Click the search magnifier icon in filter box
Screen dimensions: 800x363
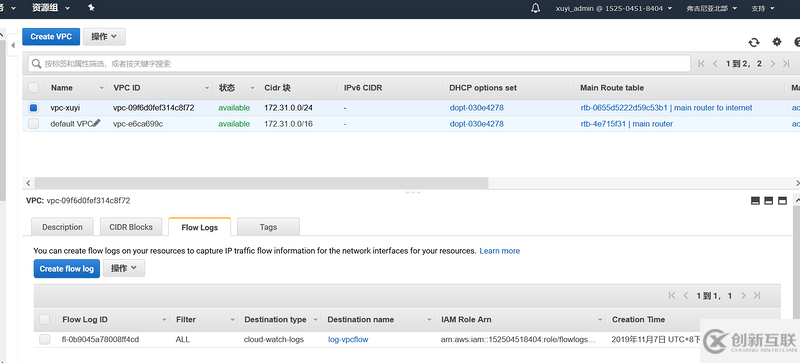(36, 64)
